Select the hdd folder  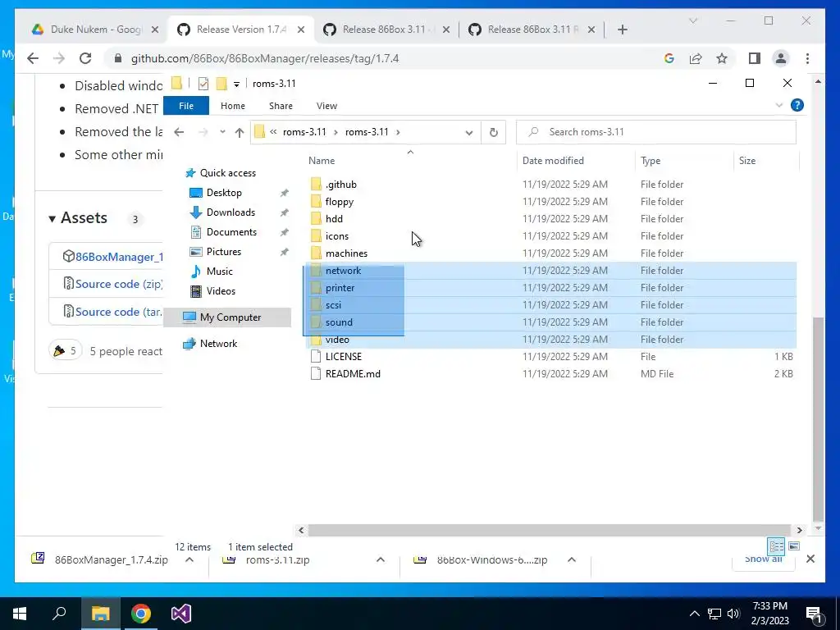334,218
